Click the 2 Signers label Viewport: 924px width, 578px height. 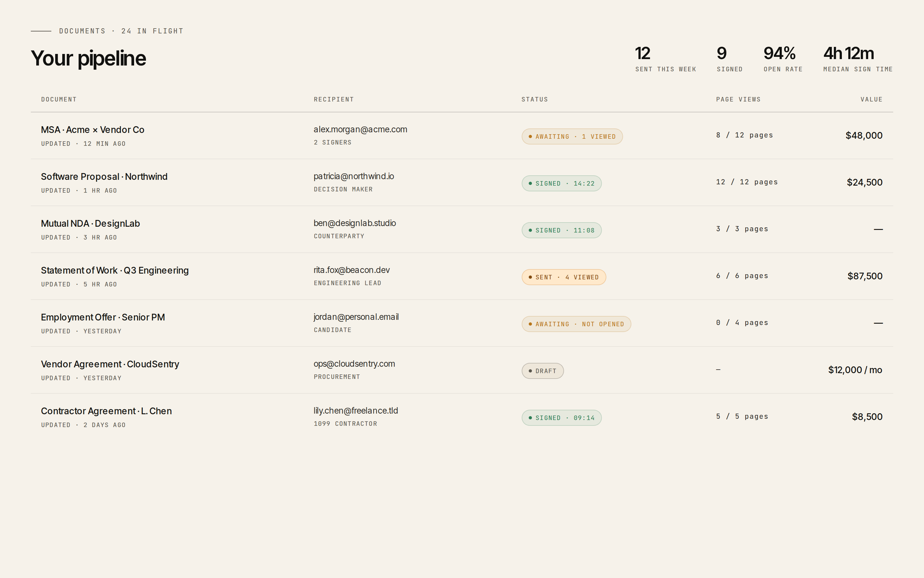coord(333,143)
